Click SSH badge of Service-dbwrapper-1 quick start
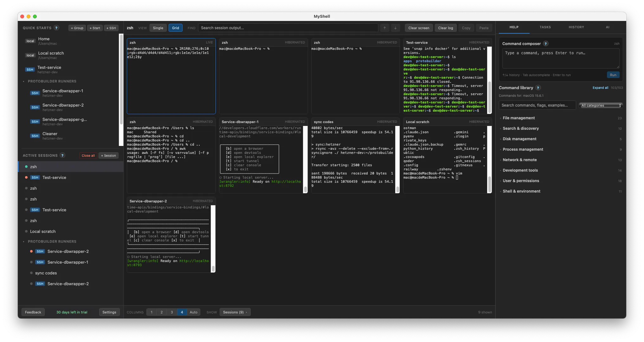The image size is (644, 342). [35, 93]
